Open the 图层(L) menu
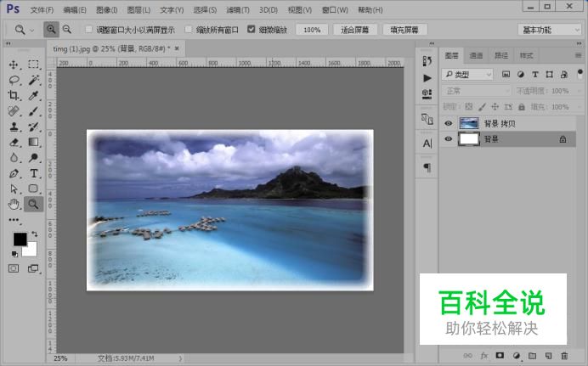The height and width of the screenshot is (366, 588). [139, 9]
